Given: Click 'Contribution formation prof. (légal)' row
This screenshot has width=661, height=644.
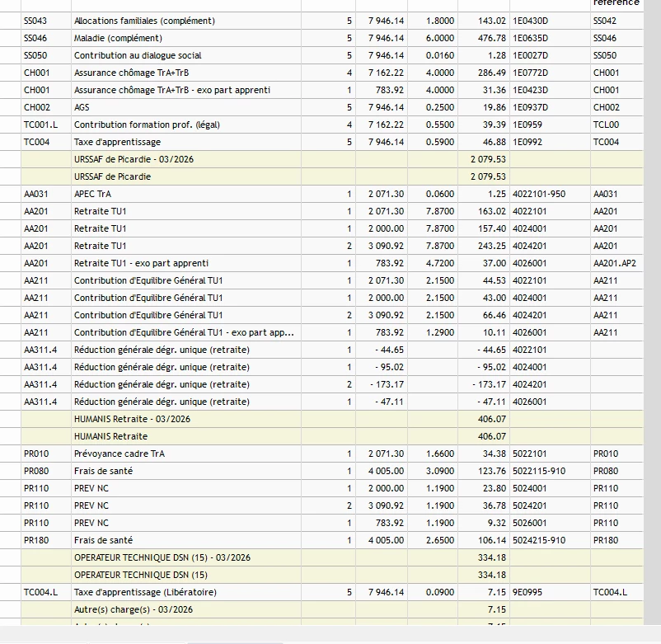Looking at the screenshot, I should (148, 125).
